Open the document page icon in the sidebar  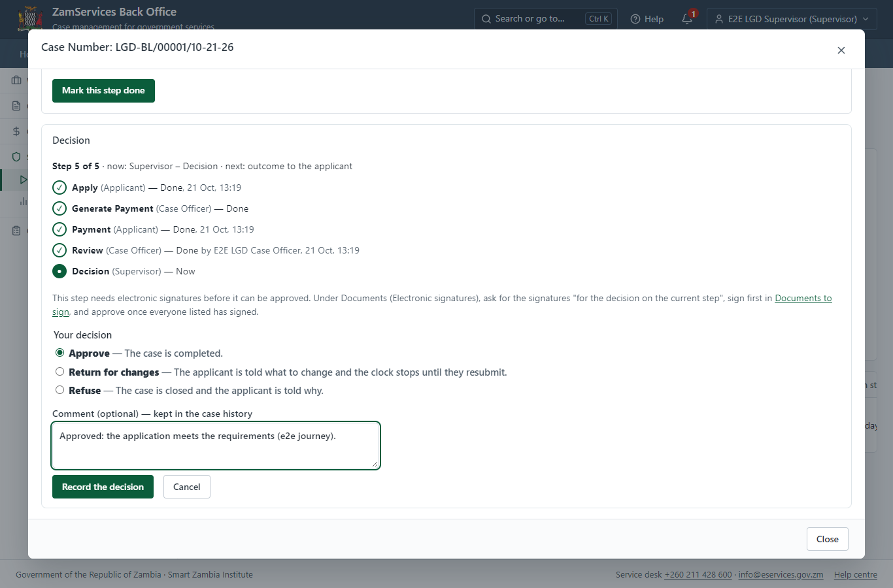coord(17,106)
